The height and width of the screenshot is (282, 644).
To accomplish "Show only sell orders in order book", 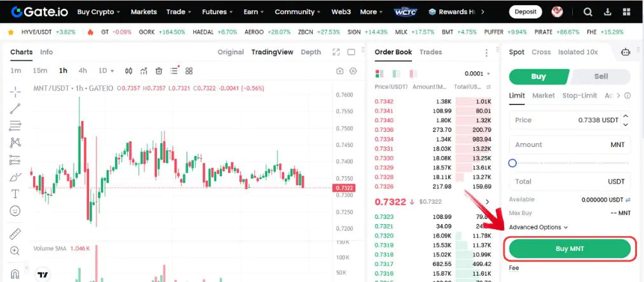I will click(x=413, y=74).
